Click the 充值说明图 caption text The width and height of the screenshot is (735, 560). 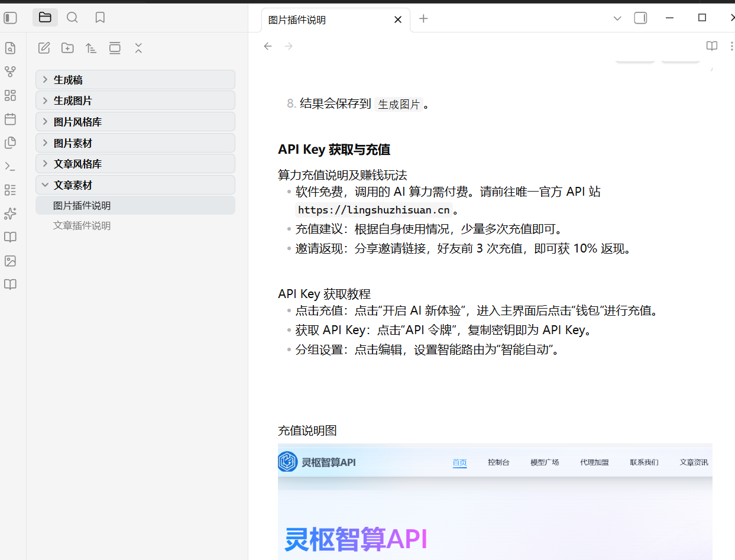pos(307,430)
